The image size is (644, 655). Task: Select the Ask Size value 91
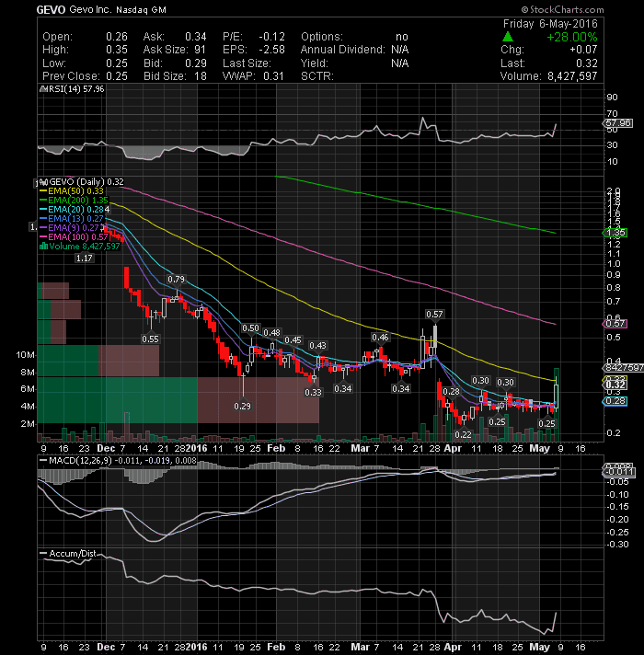(200, 50)
